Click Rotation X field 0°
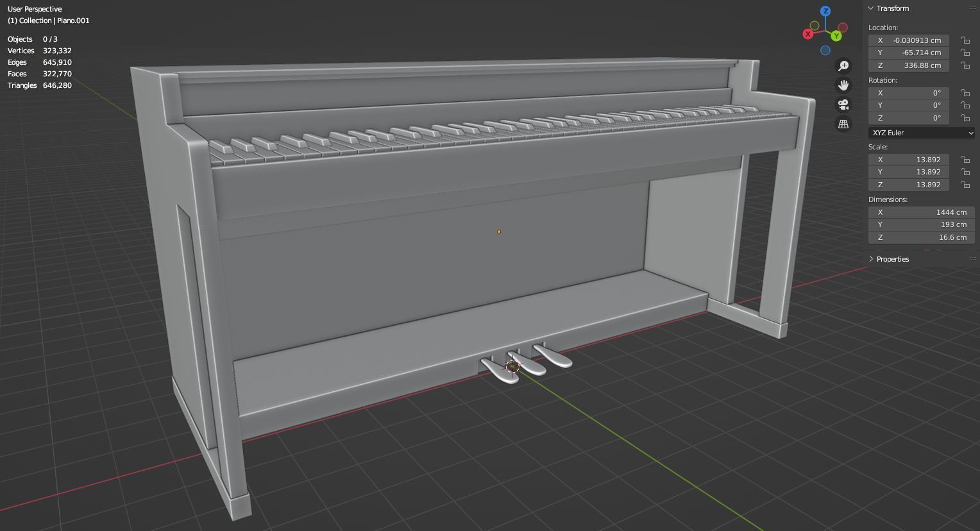This screenshot has width=980, height=531. tap(909, 93)
